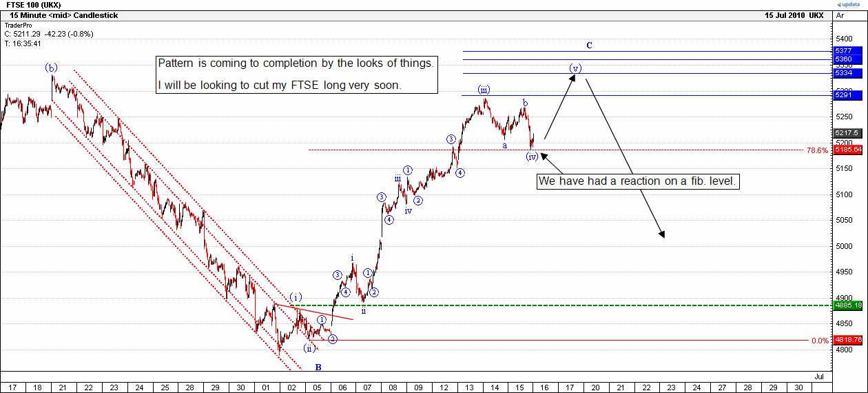Select the (iv) wave label

coord(532,157)
